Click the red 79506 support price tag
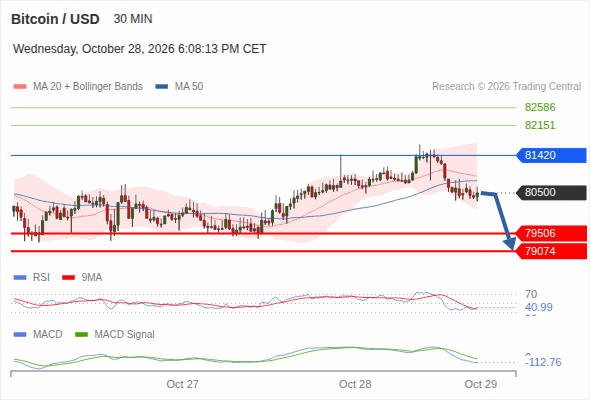 [551, 233]
